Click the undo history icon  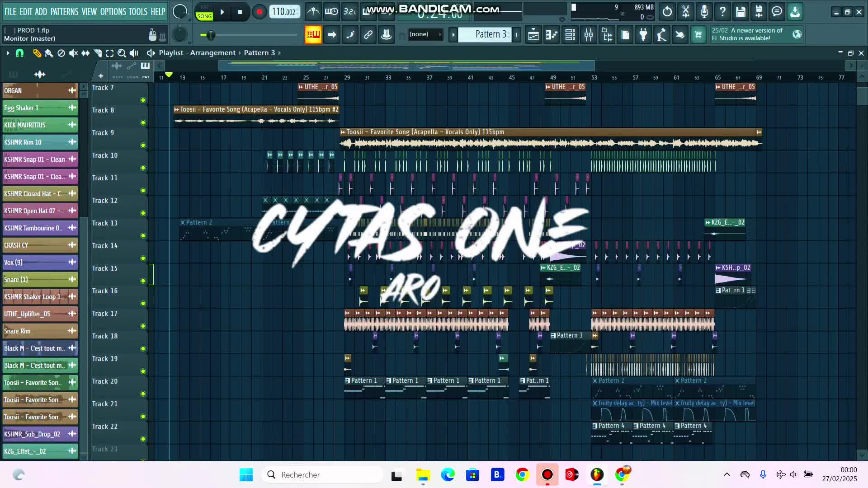667,12
